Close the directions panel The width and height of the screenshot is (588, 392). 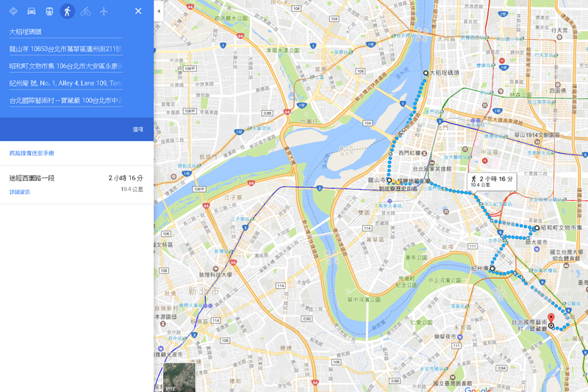click(138, 11)
